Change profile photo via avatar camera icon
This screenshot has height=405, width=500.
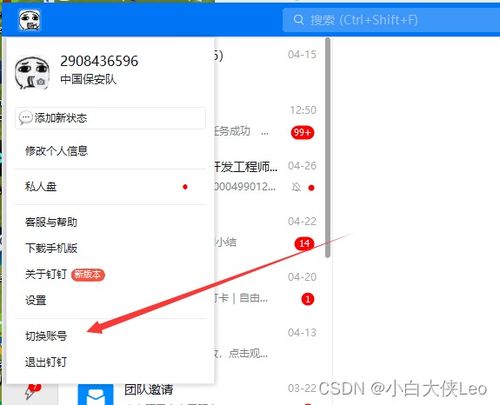click(41, 82)
